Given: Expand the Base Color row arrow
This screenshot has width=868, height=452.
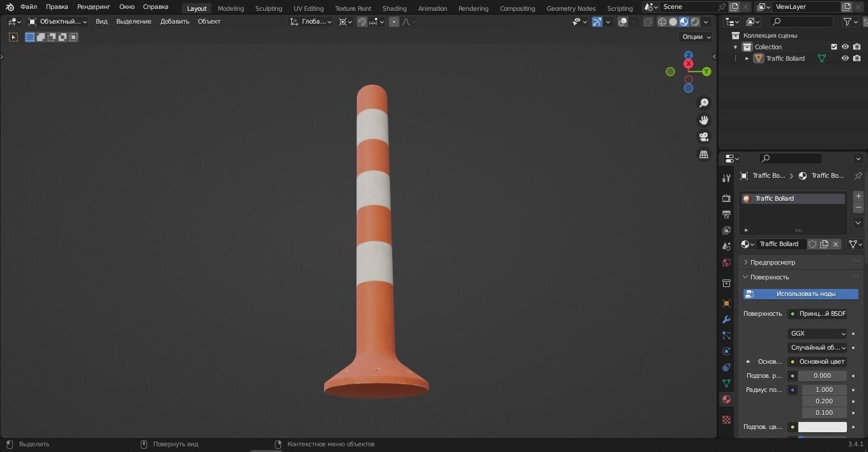Looking at the screenshot, I should click(749, 362).
